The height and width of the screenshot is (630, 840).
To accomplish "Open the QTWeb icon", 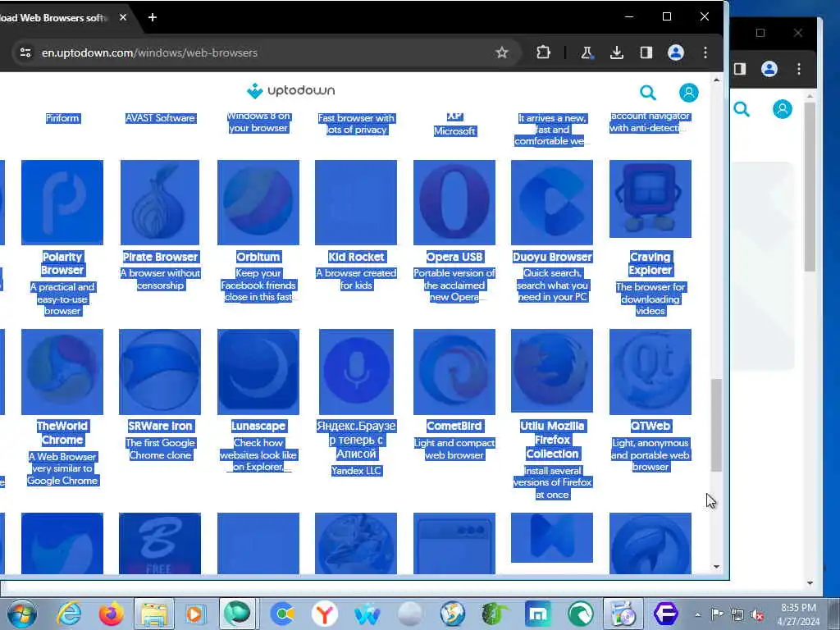I will pyautogui.click(x=651, y=372).
